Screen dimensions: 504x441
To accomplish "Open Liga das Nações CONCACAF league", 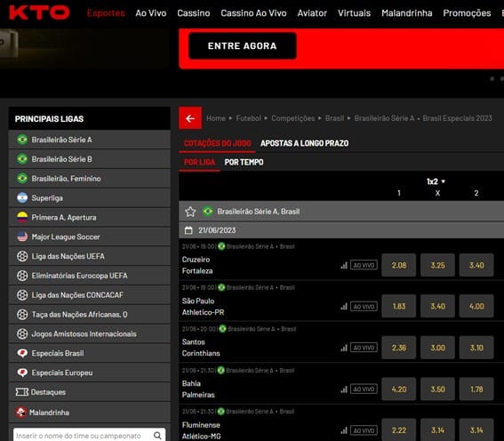I will (90, 295).
